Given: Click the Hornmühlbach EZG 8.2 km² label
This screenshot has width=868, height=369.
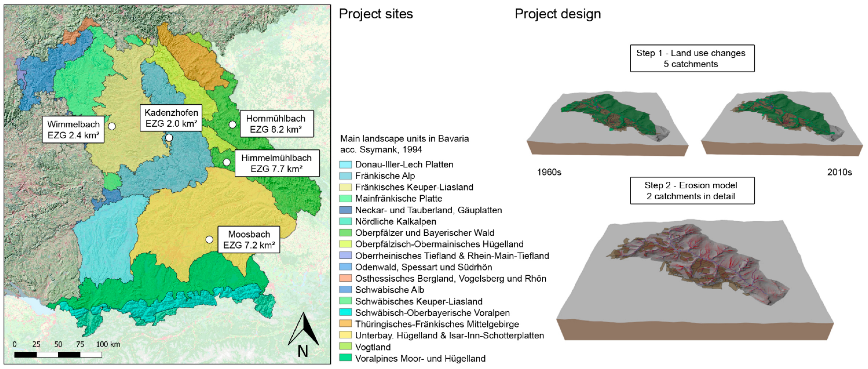Looking at the screenshot, I should click(x=277, y=124).
